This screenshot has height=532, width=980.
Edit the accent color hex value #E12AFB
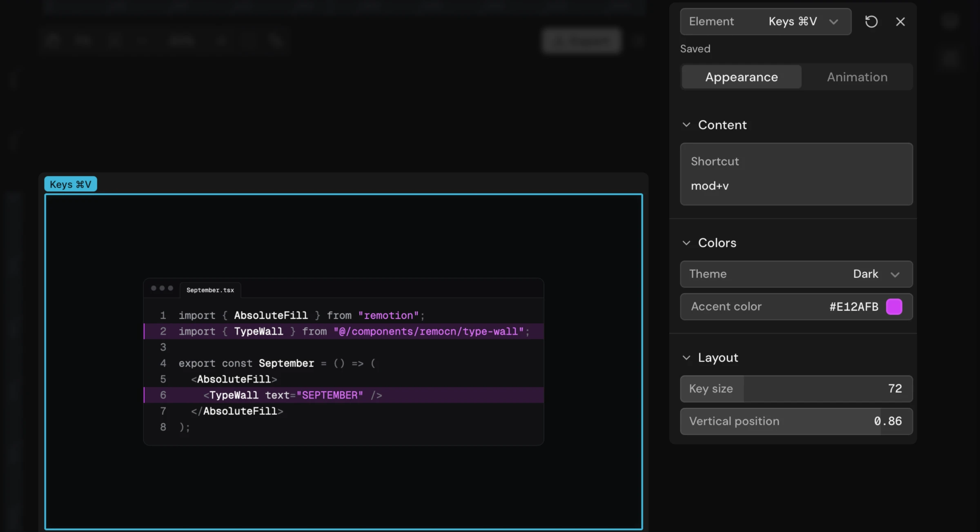point(853,307)
